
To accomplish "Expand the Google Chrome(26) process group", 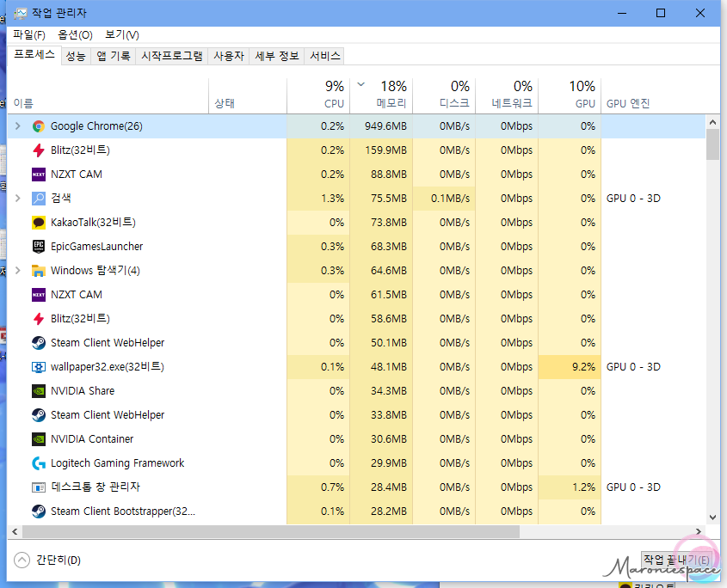I will (x=17, y=126).
